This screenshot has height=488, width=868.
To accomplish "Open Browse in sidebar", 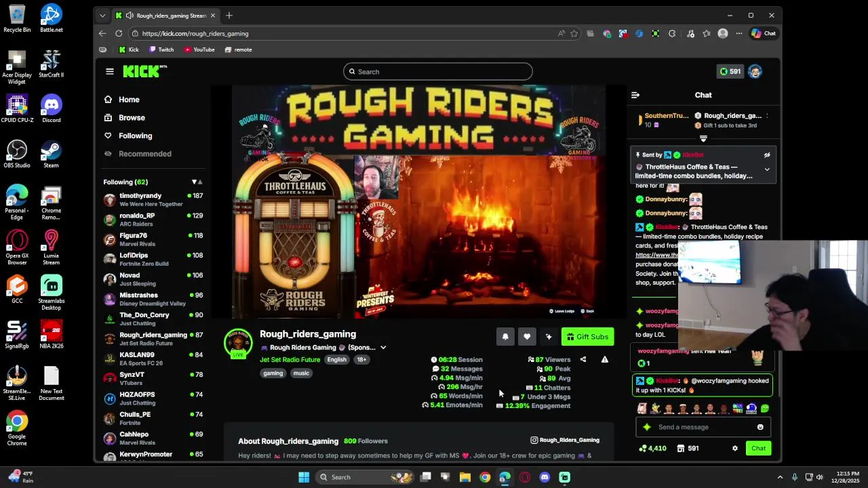I will click(125, 118).
